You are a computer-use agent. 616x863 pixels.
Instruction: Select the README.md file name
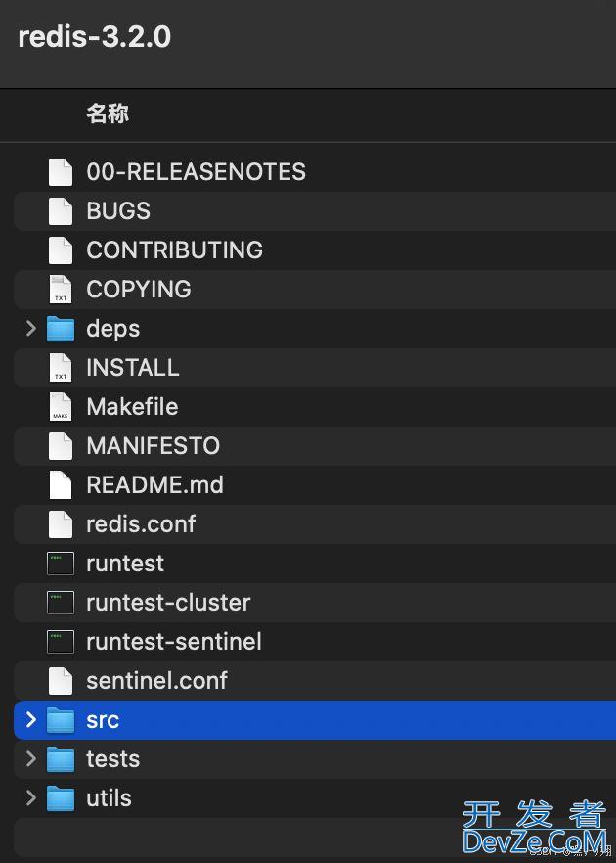(155, 485)
